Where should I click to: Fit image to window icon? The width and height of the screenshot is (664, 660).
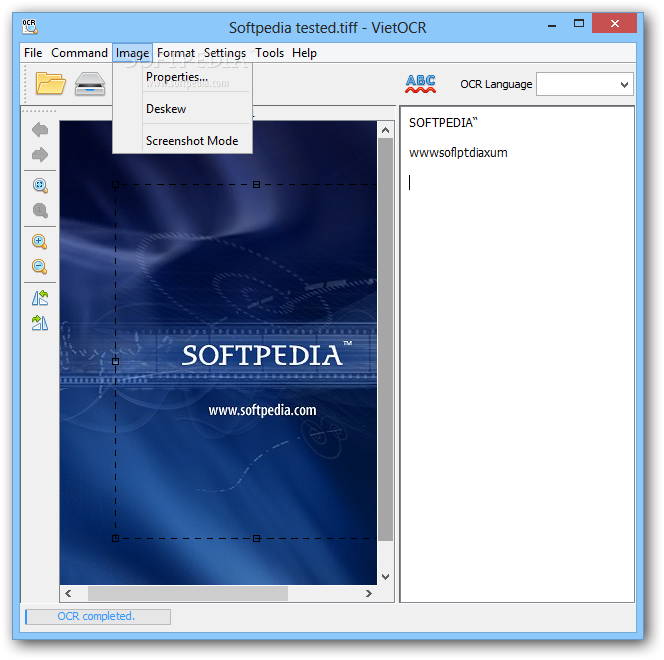point(40,185)
